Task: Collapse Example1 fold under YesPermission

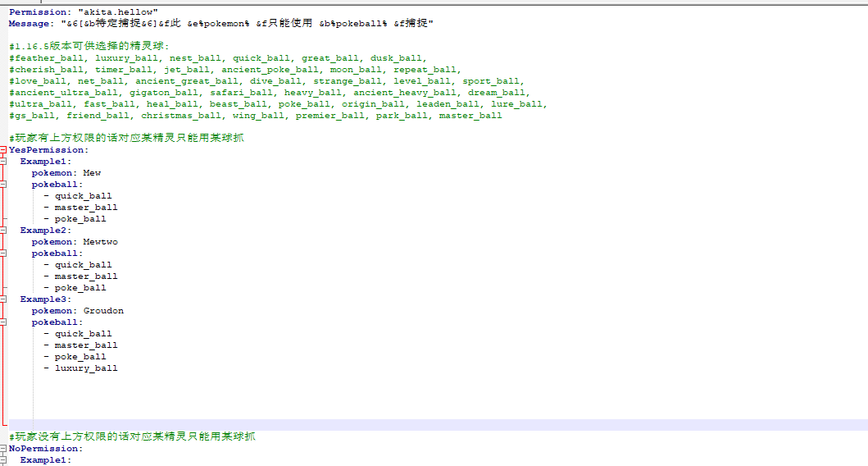Action: click(x=2, y=162)
